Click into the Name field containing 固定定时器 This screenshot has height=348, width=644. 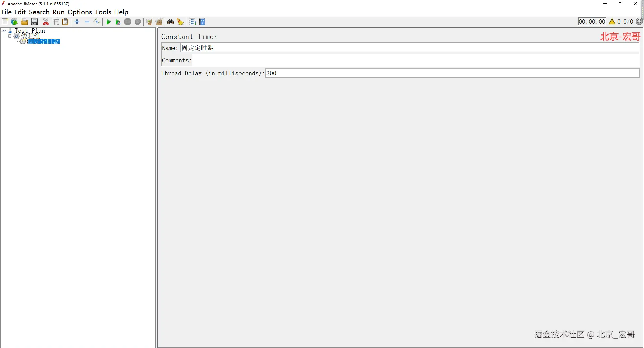[x=410, y=48]
